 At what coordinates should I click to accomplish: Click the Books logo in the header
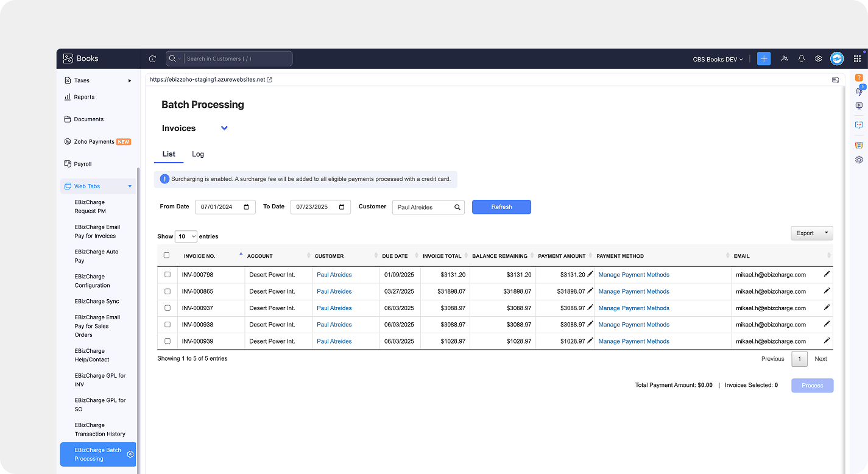(x=80, y=58)
